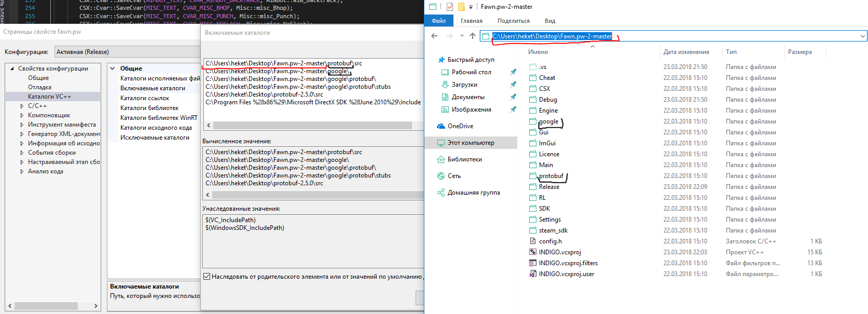Select the Отладка properties page
This screenshot has height=314, width=868.
(39, 87)
